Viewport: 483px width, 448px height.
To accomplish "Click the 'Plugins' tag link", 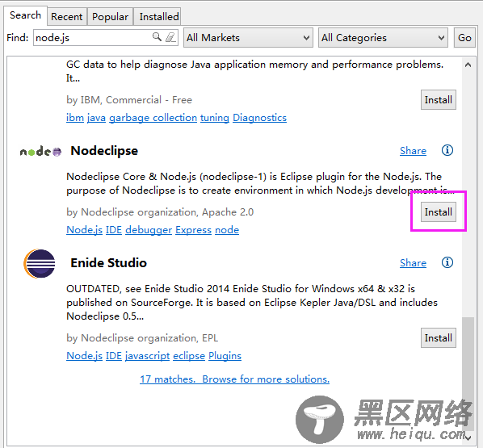I will click(225, 356).
